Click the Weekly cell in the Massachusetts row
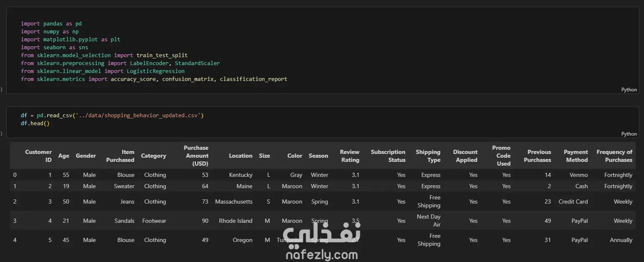Screen dimensions: 644x262 623,202
